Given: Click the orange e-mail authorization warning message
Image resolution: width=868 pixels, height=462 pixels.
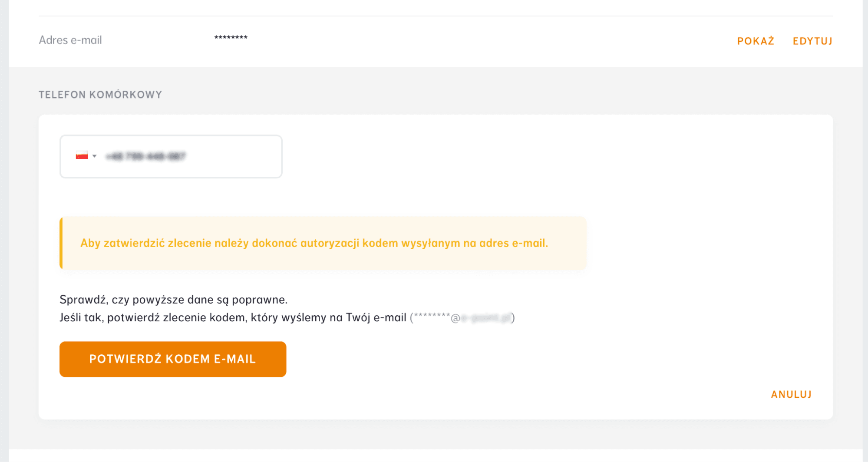Looking at the screenshot, I should 314,243.
